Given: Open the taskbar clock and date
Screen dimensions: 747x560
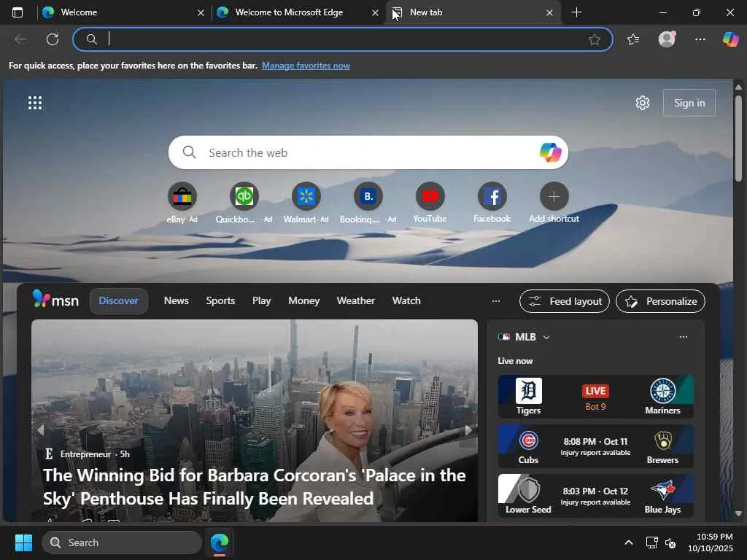Looking at the screenshot, I should tap(711, 542).
